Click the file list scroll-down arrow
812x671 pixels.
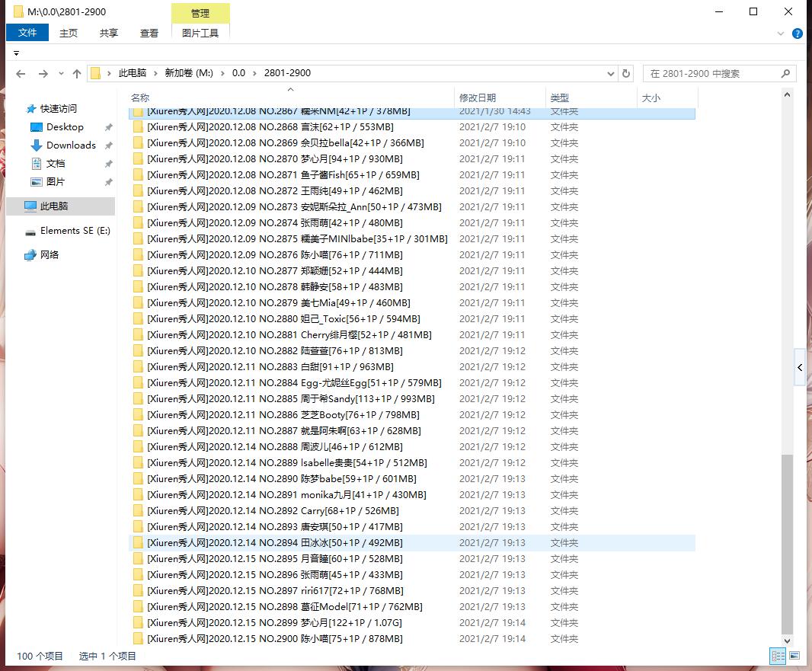(787, 641)
